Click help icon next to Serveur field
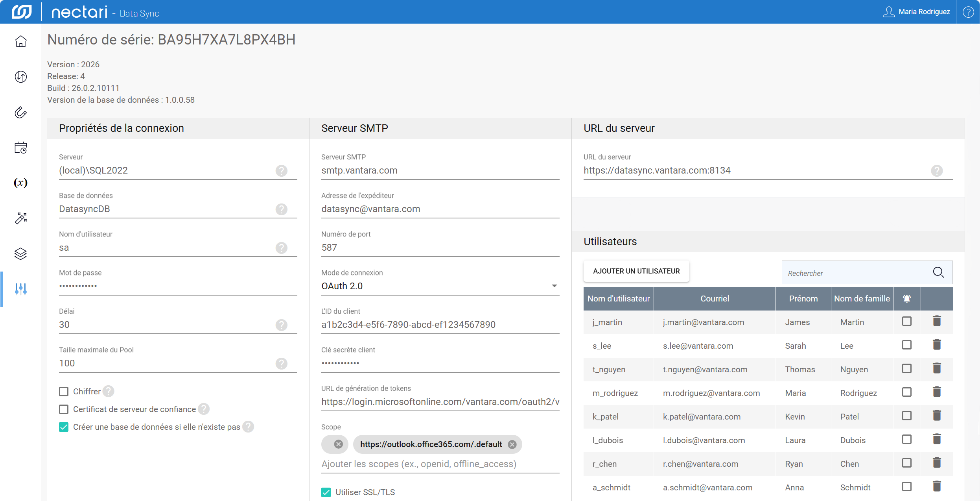Screen dimensions: 980x501 click(281, 171)
